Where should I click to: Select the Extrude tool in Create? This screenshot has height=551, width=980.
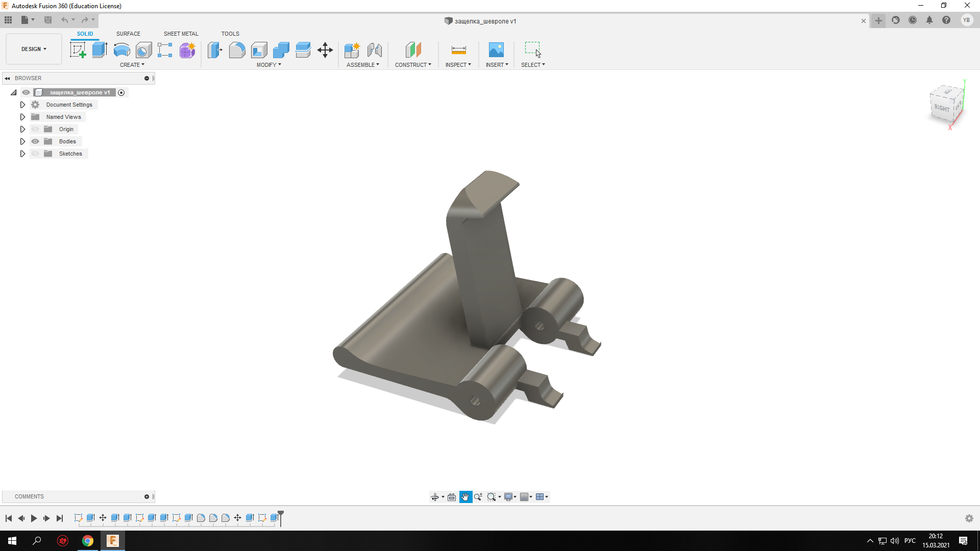click(x=99, y=49)
